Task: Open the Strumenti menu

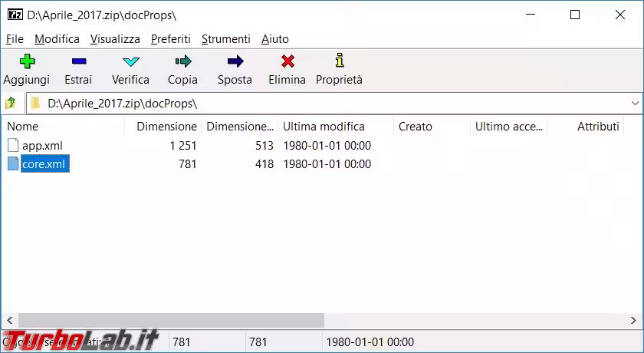Action: click(225, 38)
